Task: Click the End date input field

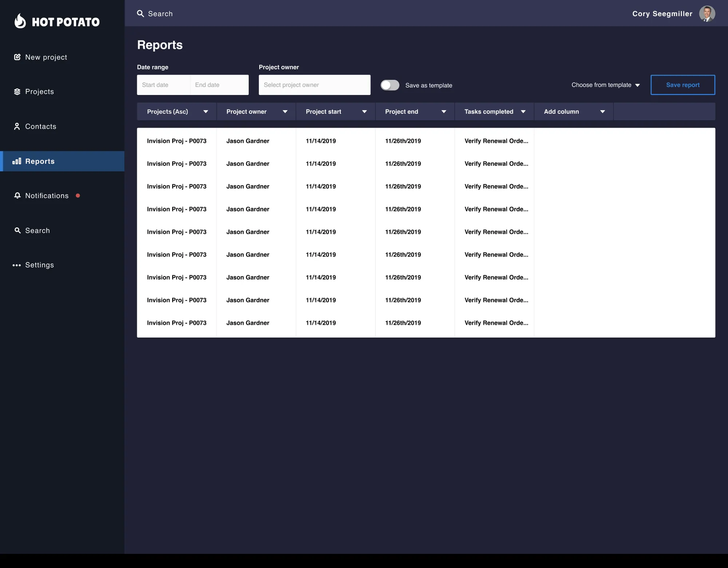Action: tap(219, 85)
